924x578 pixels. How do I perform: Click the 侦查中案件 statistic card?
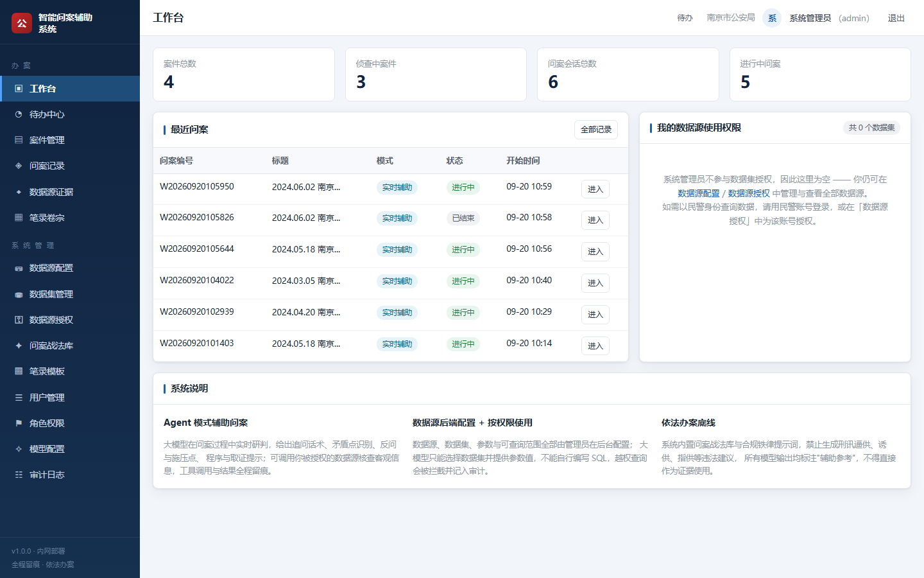tap(436, 74)
